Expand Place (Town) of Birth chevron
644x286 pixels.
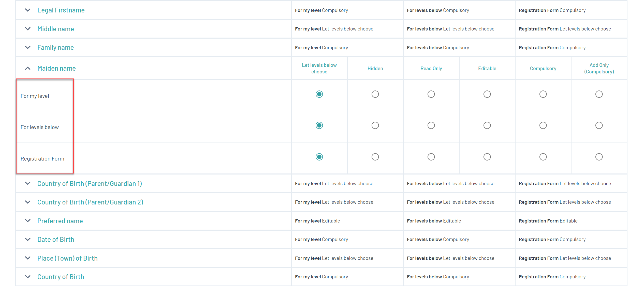click(28, 258)
